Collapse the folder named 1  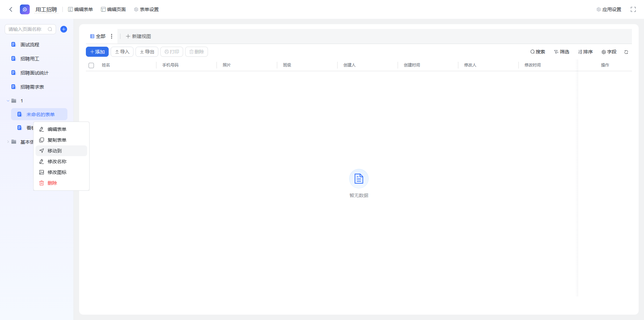point(8,101)
